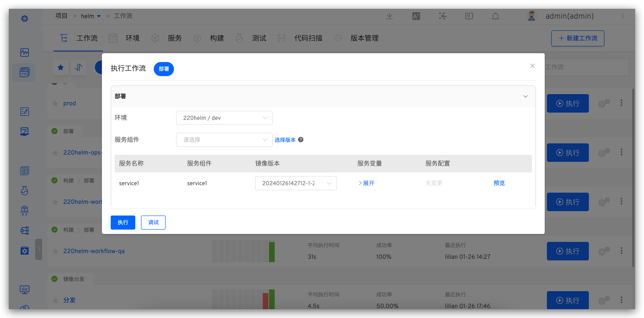Open the notification bell
The height and width of the screenshot is (318, 644).
click(495, 16)
